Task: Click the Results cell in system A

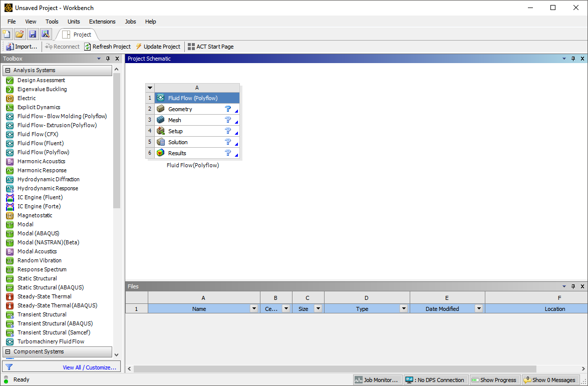Action: click(x=197, y=153)
